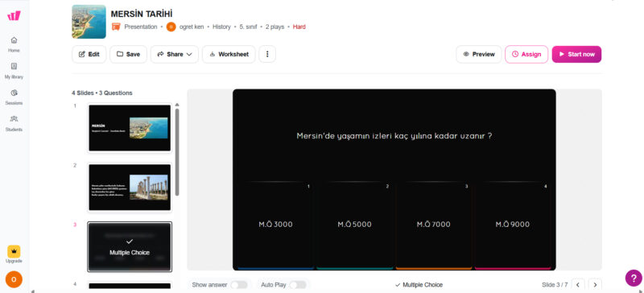Select slide 1 MERSİN thumbnail
Screen dimensions: 644x293
point(130,128)
